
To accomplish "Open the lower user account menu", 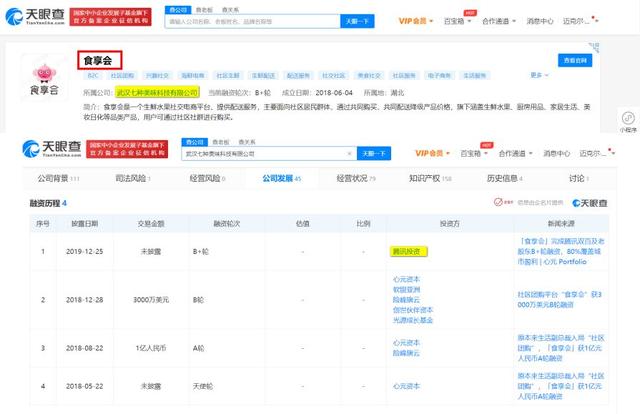I will pyautogui.click(x=596, y=153).
